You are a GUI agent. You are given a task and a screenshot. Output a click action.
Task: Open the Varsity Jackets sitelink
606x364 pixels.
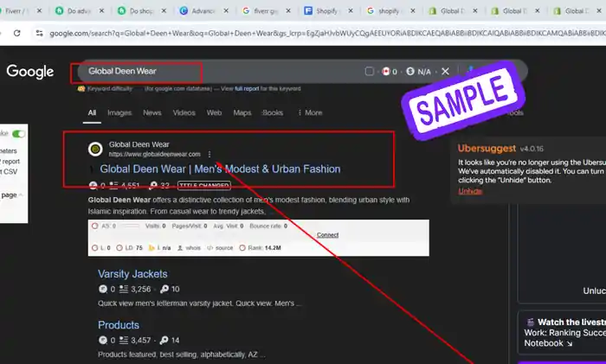tap(132, 274)
